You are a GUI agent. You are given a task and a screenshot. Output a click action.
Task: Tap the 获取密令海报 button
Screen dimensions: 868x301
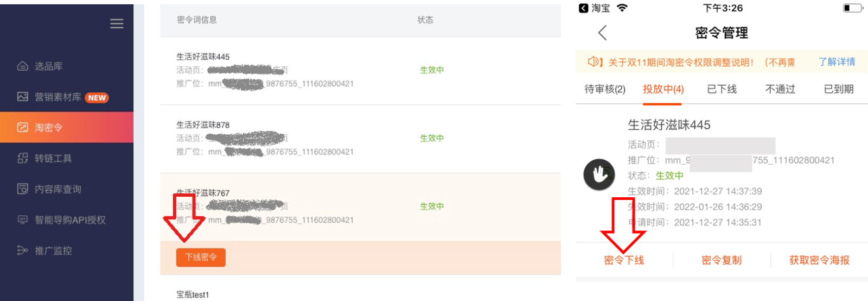(819, 260)
